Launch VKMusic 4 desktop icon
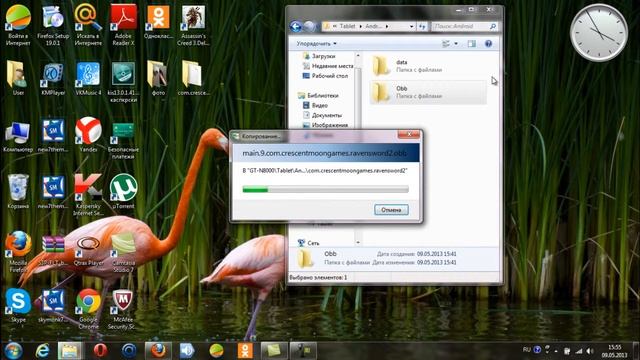This screenshot has height=360, width=640. click(x=88, y=79)
